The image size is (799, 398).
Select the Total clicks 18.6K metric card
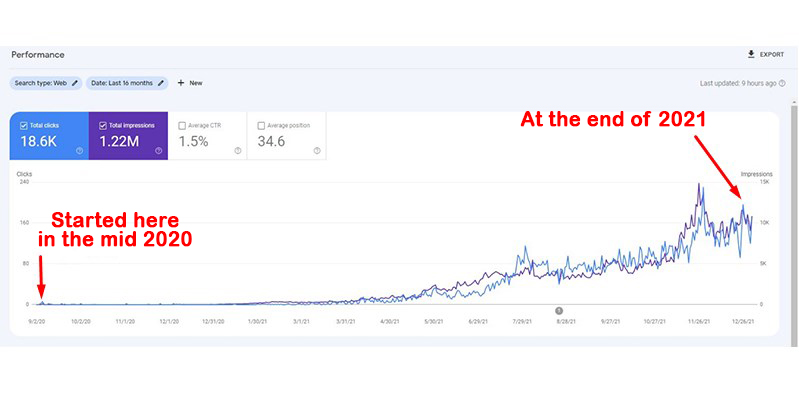49,136
